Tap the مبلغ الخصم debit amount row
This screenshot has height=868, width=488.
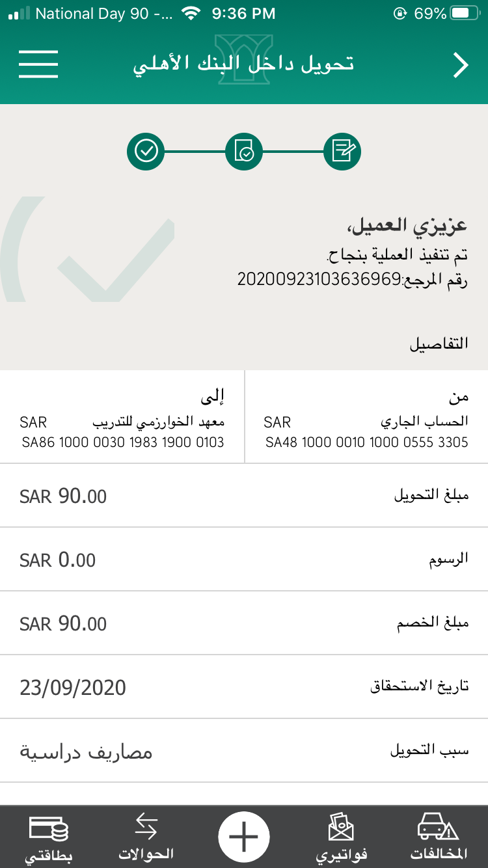[244, 623]
